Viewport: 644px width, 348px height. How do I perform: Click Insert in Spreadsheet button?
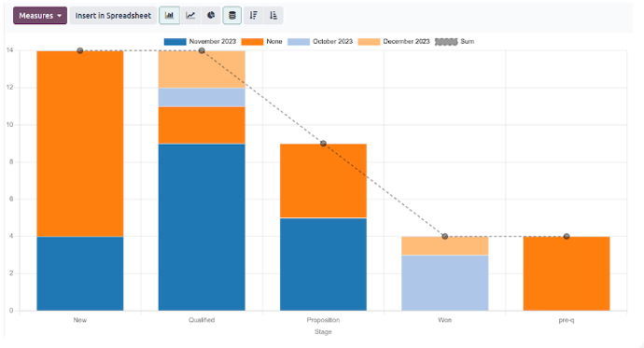click(113, 16)
